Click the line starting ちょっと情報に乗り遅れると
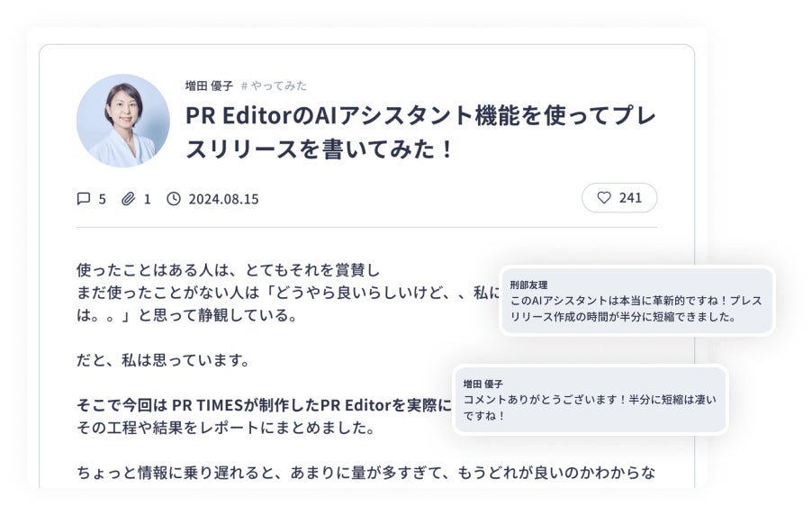The width and height of the screenshot is (812, 515). (366, 473)
